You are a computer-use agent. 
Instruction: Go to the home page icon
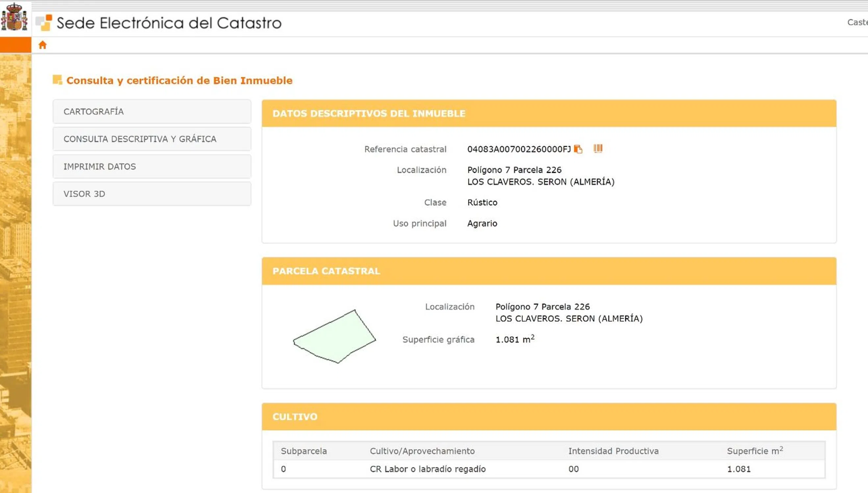42,45
